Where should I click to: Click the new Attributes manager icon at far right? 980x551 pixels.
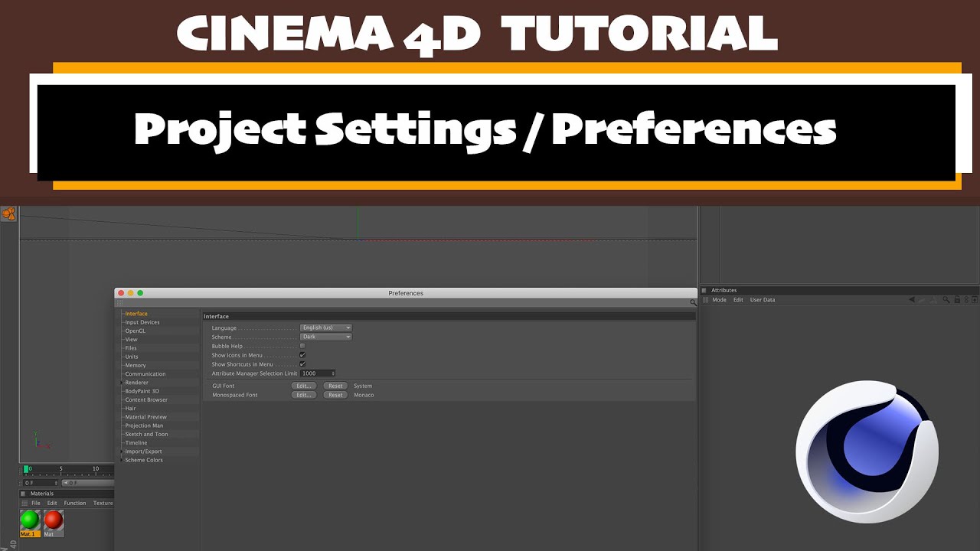(x=975, y=300)
